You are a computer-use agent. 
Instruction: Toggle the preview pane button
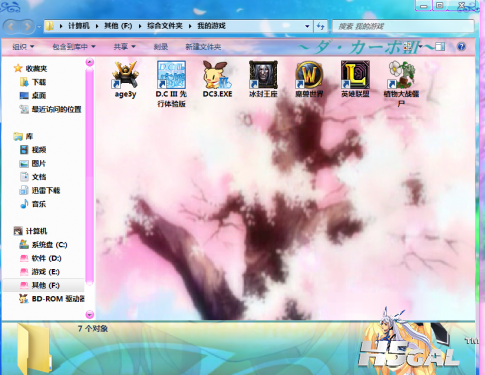440,47
